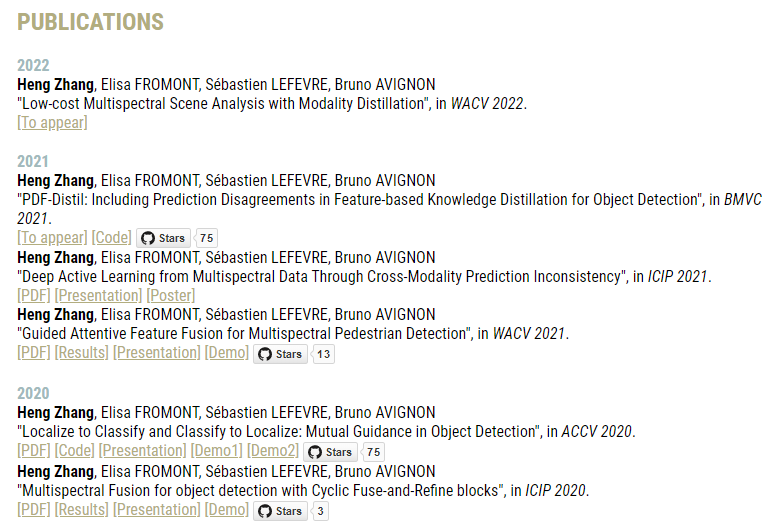Viewport: 780px width, 532px height.
Task: Click the 13 star count badge
Action: click(324, 354)
